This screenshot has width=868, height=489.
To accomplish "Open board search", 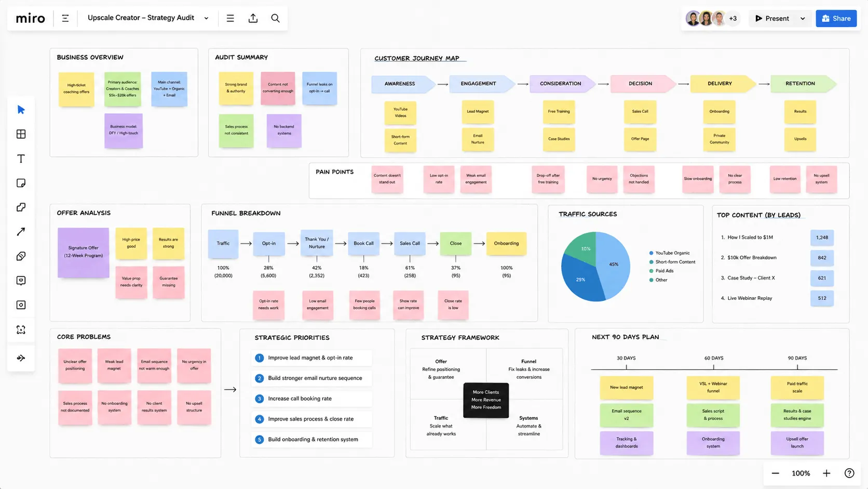I will [276, 18].
